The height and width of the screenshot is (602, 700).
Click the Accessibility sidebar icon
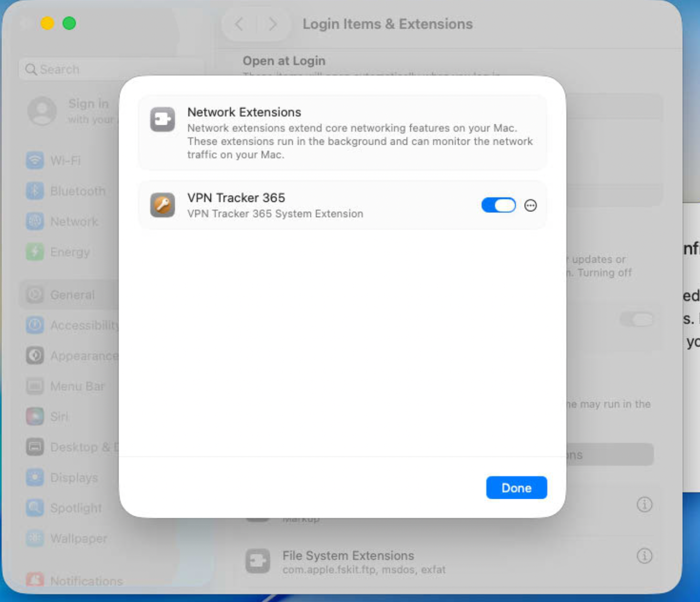tap(35, 325)
